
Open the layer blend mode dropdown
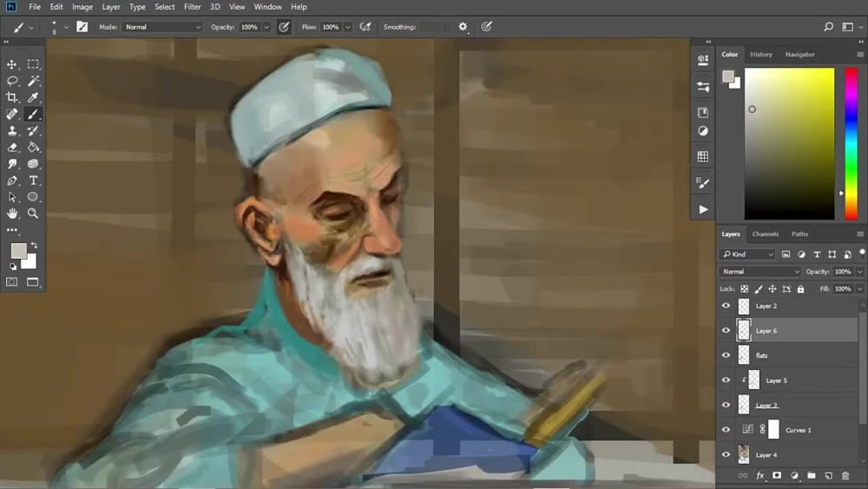tap(760, 272)
